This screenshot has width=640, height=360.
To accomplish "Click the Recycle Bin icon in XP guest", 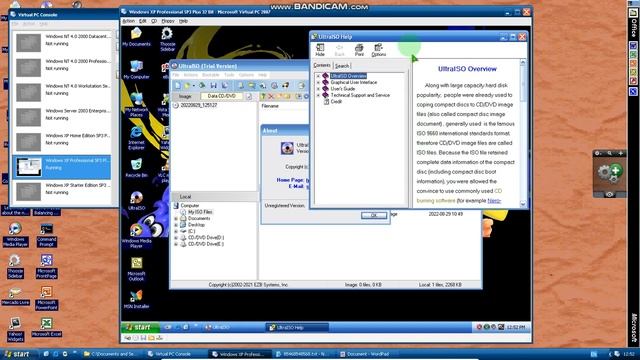I will tap(136, 168).
